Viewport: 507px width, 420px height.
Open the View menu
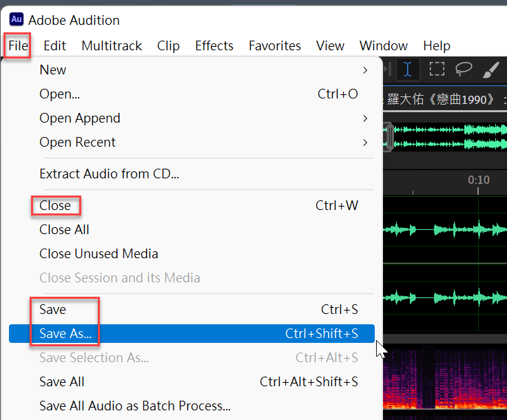[330, 45]
